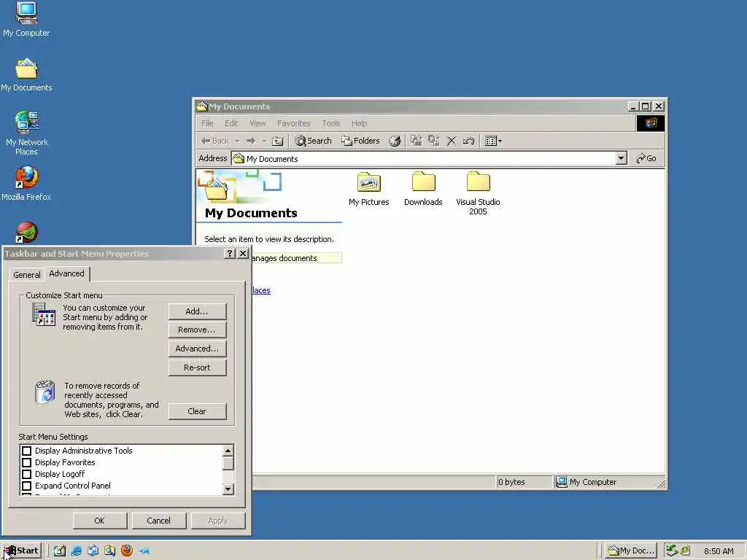The height and width of the screenshot is (560, 747).
Task: Launch Internet Explorer from quick launch
Action: click(76, 551)
